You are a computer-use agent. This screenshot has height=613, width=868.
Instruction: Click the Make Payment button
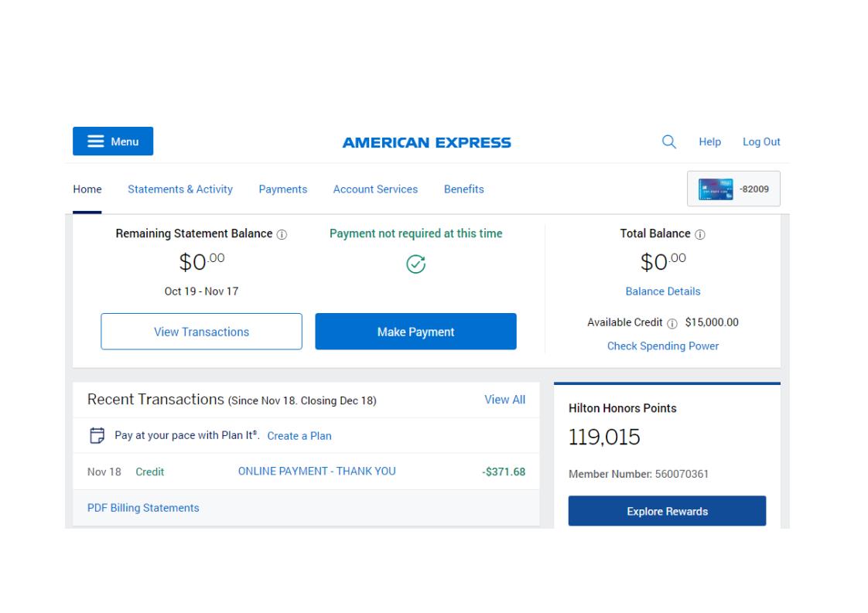(x=415, y=332)
